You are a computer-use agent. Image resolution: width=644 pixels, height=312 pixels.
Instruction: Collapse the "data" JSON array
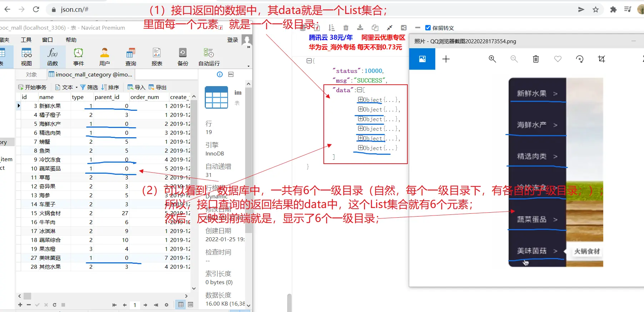tap(360, 90)
